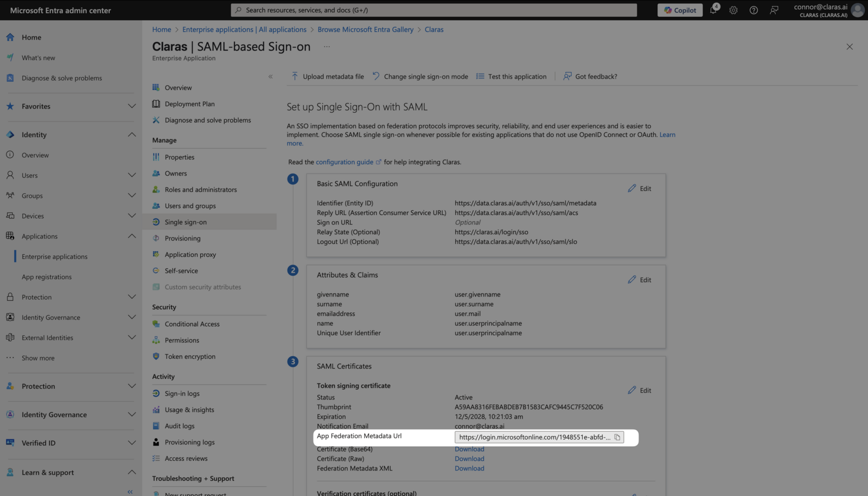The height and width of the screenshot is (496, 868).
Task: Open Owners under Manage
Action: 176,173
